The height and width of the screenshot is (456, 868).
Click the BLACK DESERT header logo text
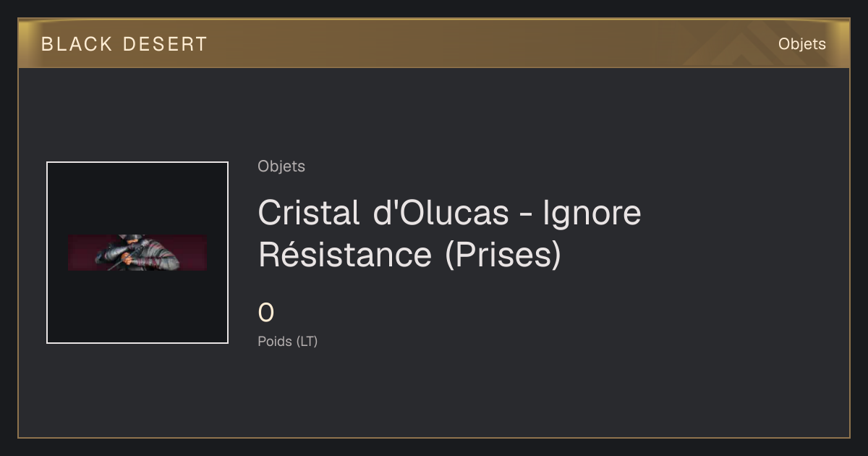[124, 44]
